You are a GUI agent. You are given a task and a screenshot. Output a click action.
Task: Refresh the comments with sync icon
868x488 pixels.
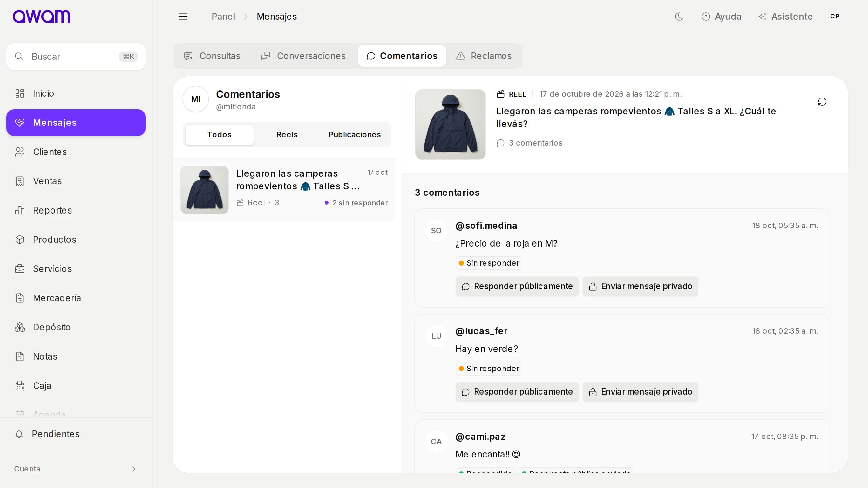[822, 102]
